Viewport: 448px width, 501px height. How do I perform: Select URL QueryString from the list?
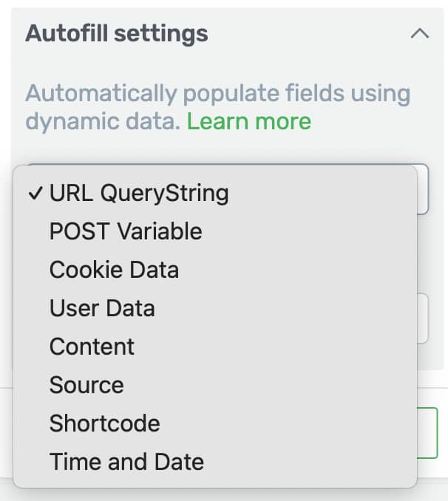[x=215, y=193]
